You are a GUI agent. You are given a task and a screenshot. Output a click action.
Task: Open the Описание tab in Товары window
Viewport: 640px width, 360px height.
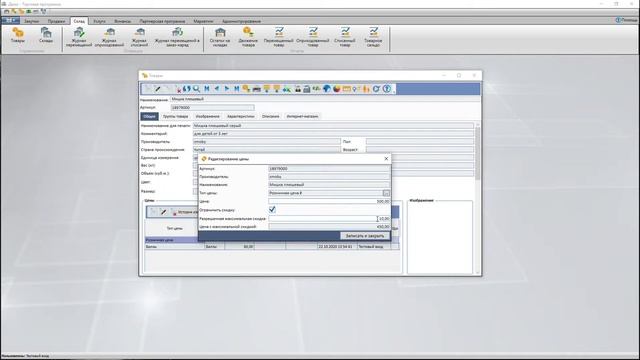point(271,116)
